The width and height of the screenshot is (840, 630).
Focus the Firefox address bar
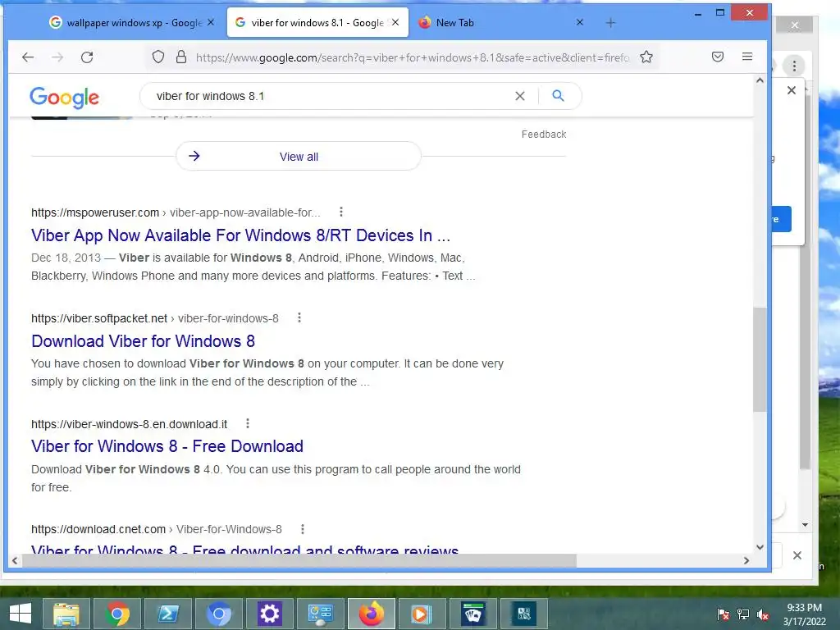tap(412, 57)
